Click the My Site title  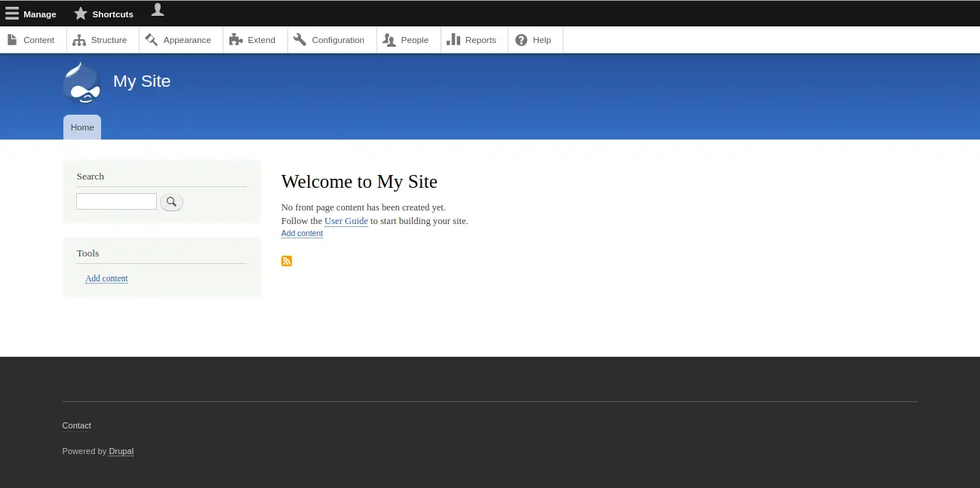point(142,81)
